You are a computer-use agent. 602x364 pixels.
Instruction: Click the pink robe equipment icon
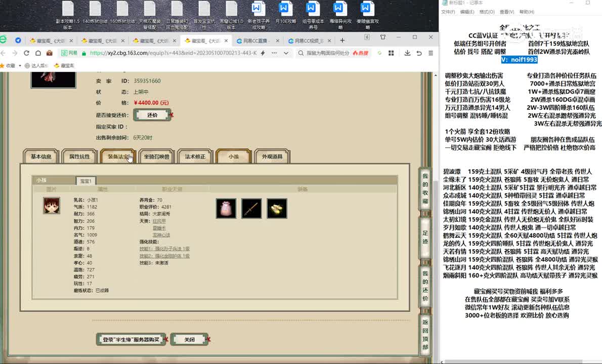pos(226,208)
